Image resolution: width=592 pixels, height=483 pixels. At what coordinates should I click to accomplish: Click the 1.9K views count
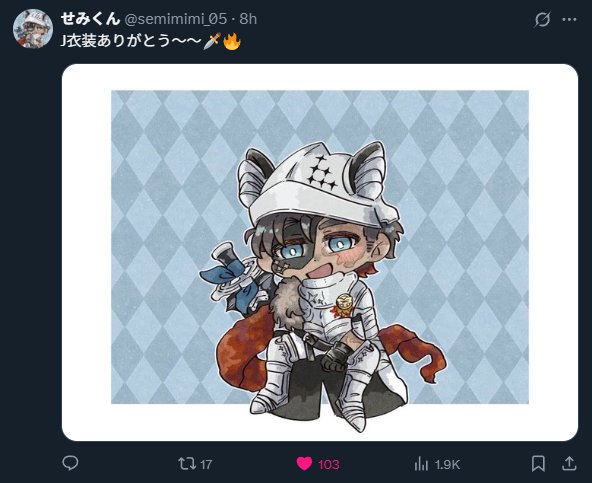[x=447, y=464]
